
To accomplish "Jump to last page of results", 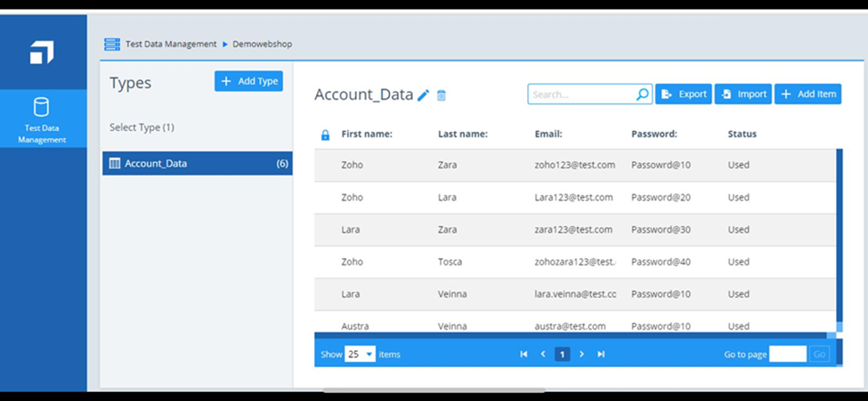I will 601,354.
